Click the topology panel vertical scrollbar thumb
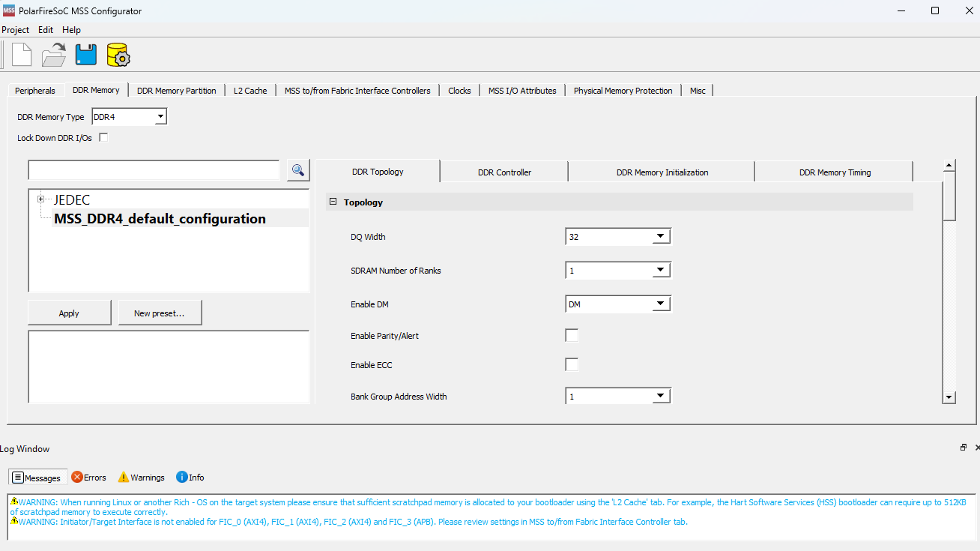The width and height of the screenshot is (980, 551). coord(949,196)
